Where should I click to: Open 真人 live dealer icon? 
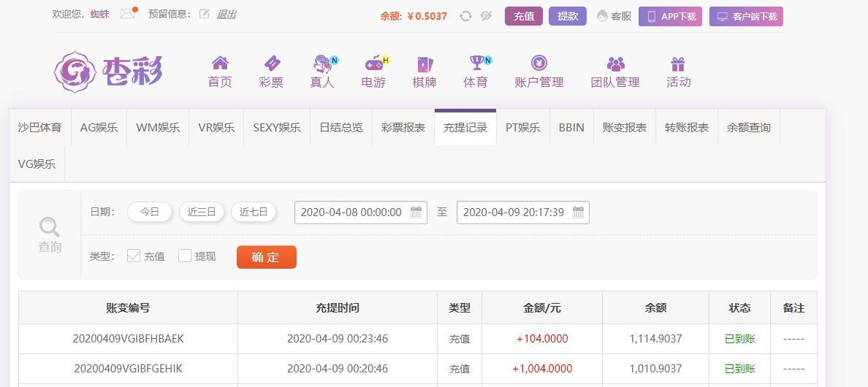323,64
